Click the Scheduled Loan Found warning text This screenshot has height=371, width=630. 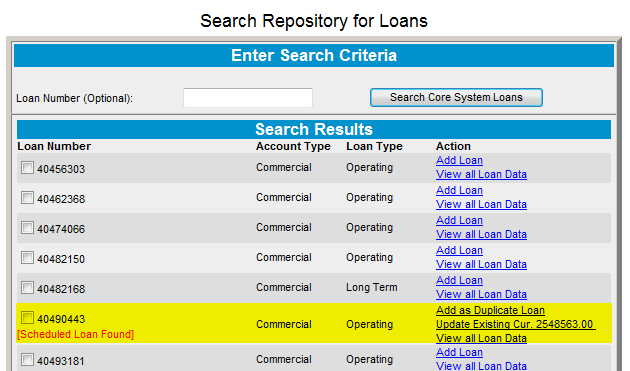(76, 334)
